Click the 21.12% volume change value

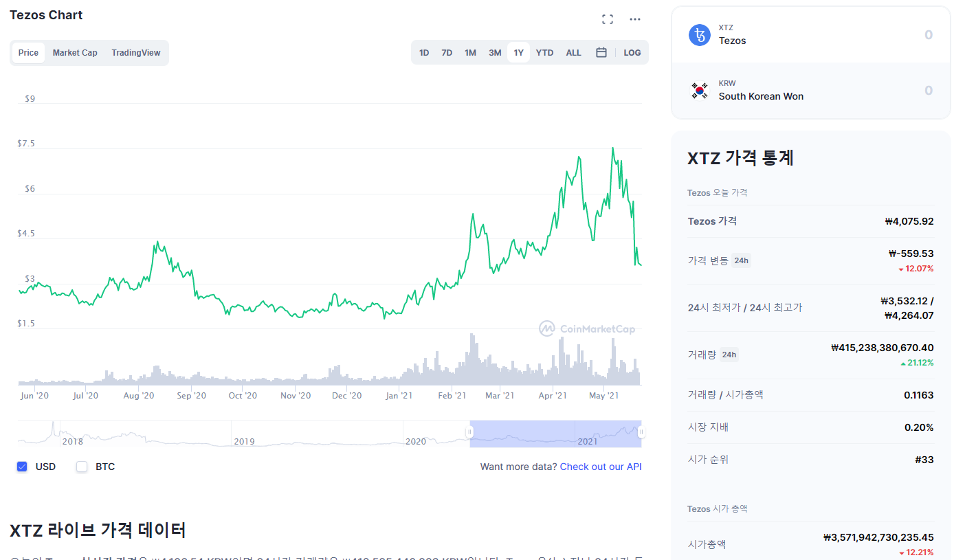(x=917, y=363)
